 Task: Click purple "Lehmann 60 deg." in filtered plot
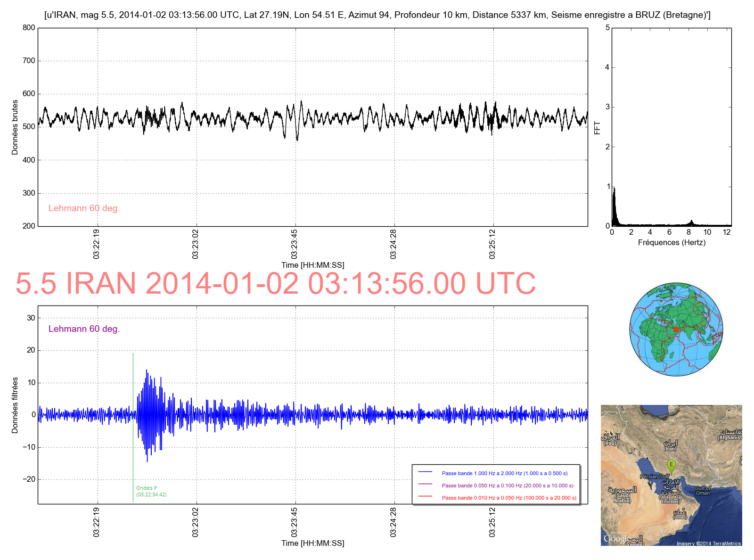click(84, 329)
